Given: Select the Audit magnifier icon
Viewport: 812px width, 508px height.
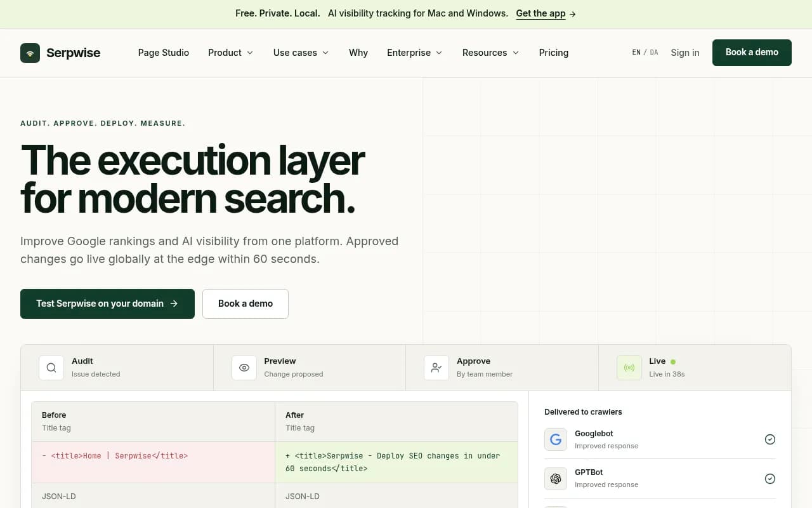Looking at the screenshot, I should tap(51, 368).
